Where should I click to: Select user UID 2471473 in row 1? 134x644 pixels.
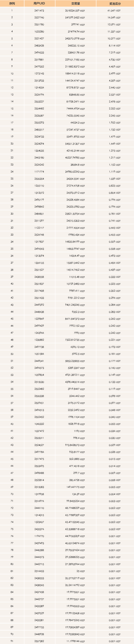point(39,11)
